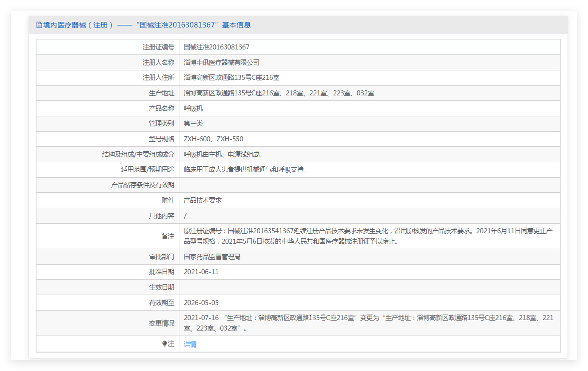
Task: Click the 备注 remarks paragraph
Action: tap(368, 236)
